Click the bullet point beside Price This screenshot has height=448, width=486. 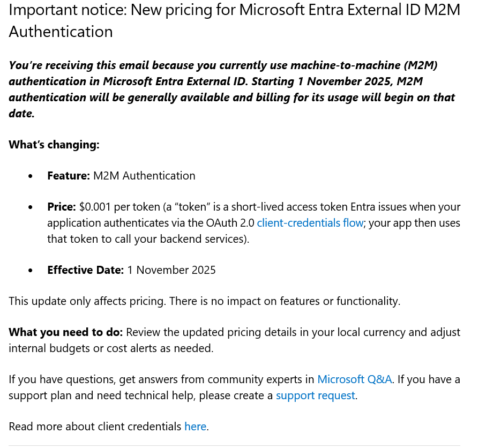pos(31,207)
